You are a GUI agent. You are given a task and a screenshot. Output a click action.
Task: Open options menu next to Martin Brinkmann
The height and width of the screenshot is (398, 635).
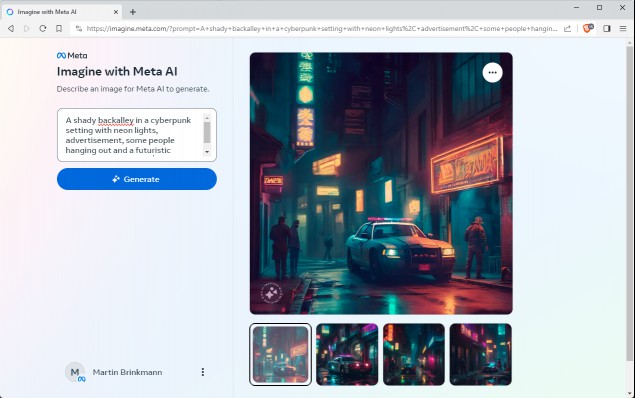202,372
